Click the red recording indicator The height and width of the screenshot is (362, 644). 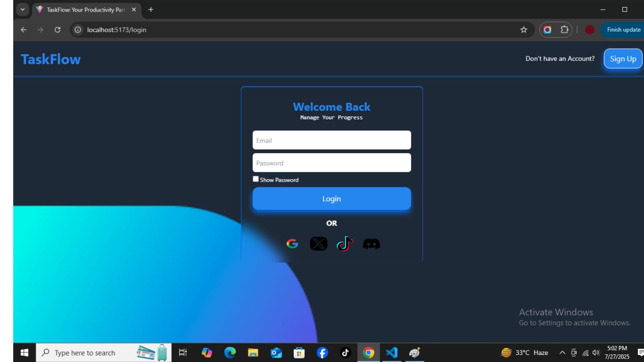(589, 30)
